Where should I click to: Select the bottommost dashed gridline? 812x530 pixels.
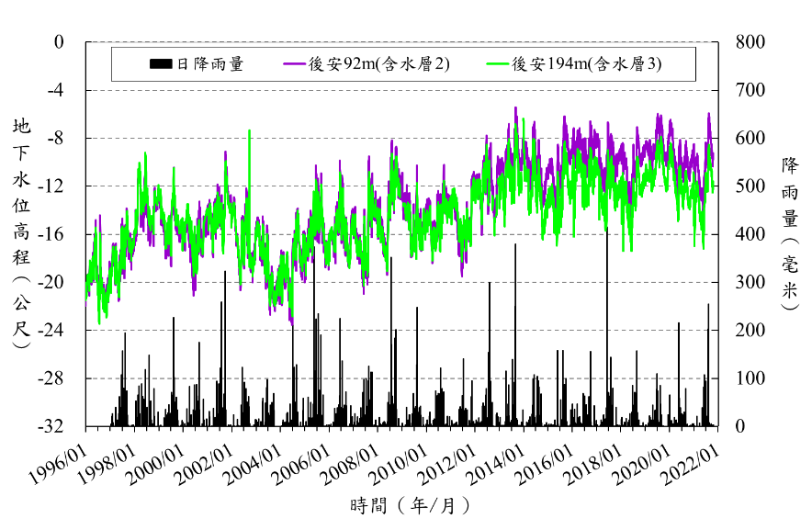click(x=404, y=378)
